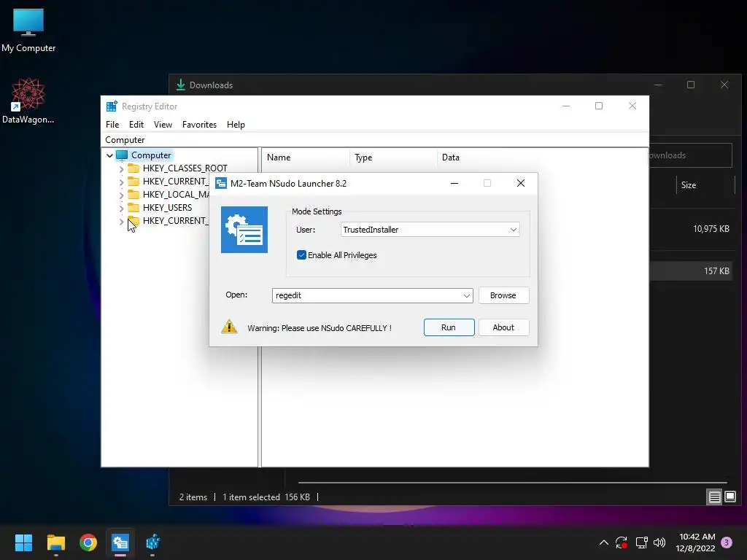Open the Windows Start menu
Screen dimensions: 747x560
click(23, 542)
